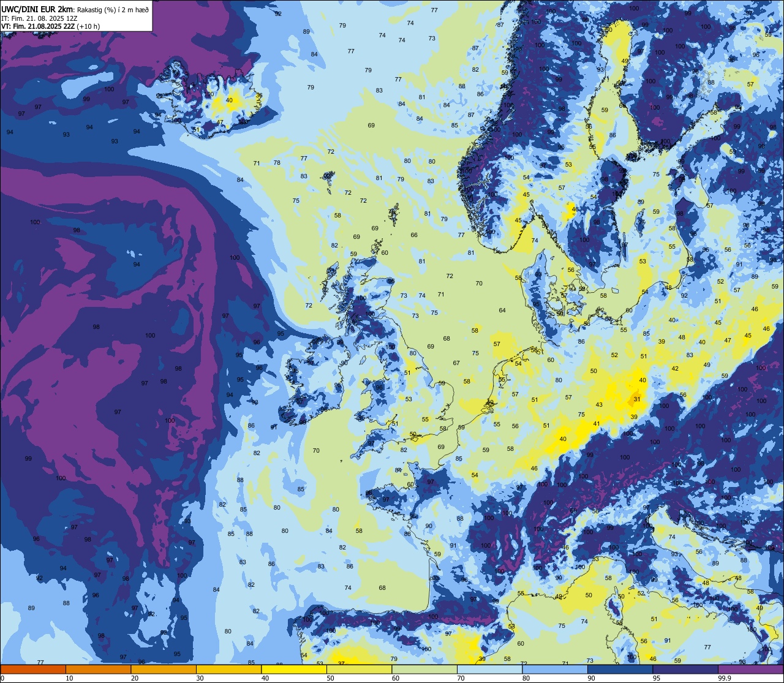Viewport: 784px width, 683px height.
Task: Click the dark navy 95–99.9 legend swatch
Action: [685, 669]
